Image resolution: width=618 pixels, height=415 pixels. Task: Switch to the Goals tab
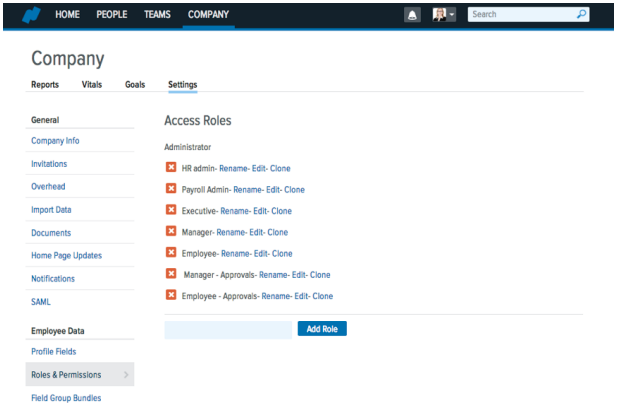click(x=135, y=85)
